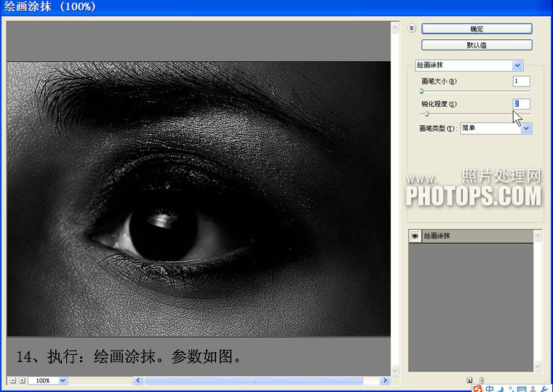Click the zoom out minus button
Screen dimensions: 553x392
pyautogui.click(x=12, y=380)
